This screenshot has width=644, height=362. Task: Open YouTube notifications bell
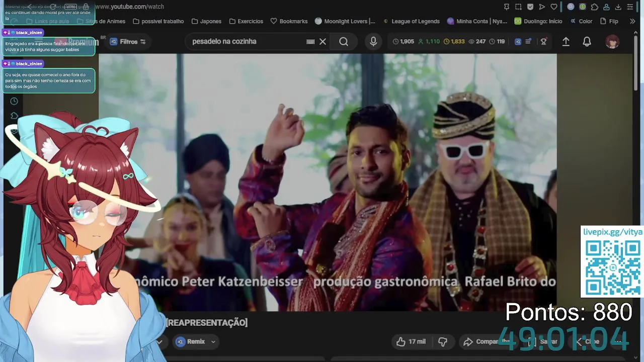587,42
